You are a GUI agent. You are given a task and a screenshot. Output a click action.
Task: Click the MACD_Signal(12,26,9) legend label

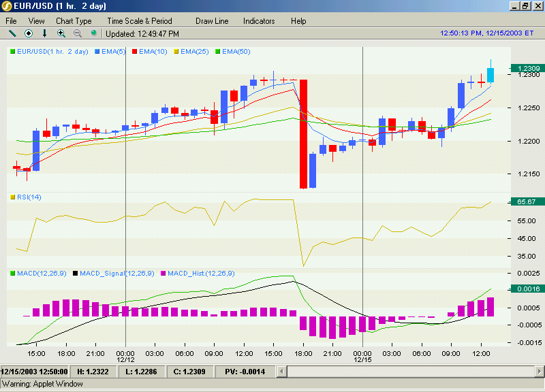[117, 274]
